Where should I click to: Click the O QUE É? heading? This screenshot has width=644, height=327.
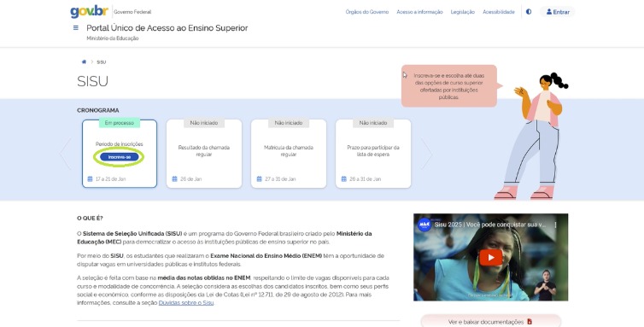point(90,218)
